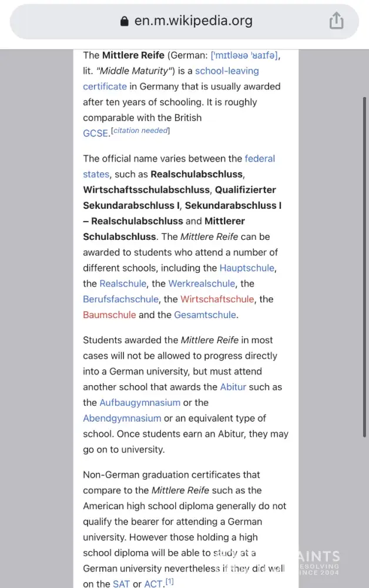369x588 pixels.
Task: Follow the federal states link
Action: [x=259, y=159]
